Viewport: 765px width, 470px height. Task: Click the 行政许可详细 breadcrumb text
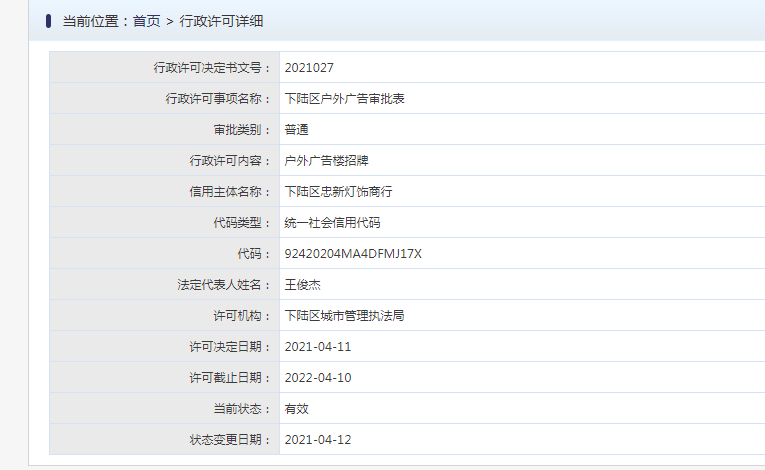[x=221, y=21]
